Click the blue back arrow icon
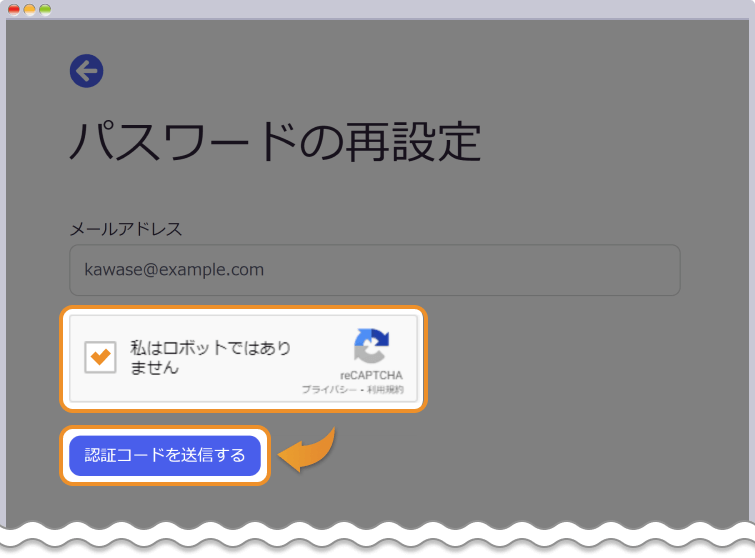 click(x=87, y=71)
